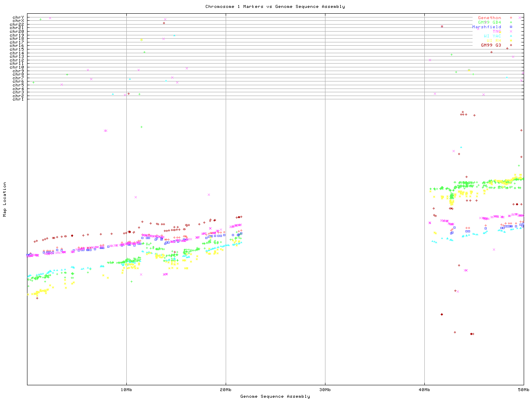Click the vertical Map Location axis title

point(5,199)
